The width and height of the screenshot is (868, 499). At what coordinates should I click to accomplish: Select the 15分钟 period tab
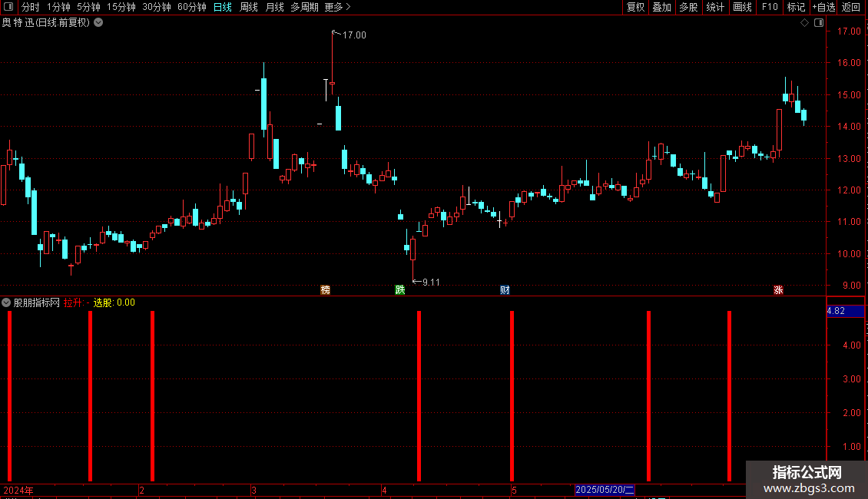pos(121,7)
